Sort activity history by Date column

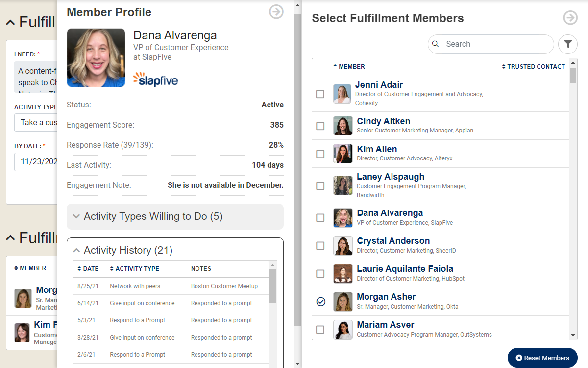(x=88, y=269)
